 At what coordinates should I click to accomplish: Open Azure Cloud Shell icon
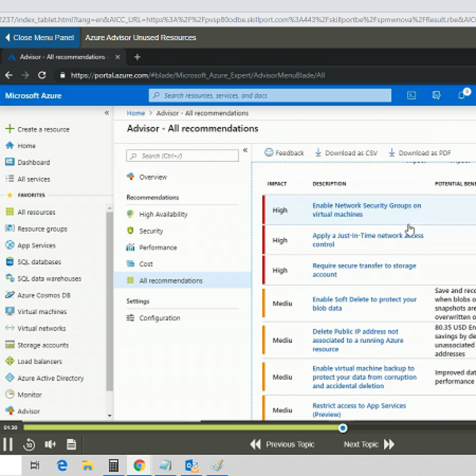click(411, 96)
